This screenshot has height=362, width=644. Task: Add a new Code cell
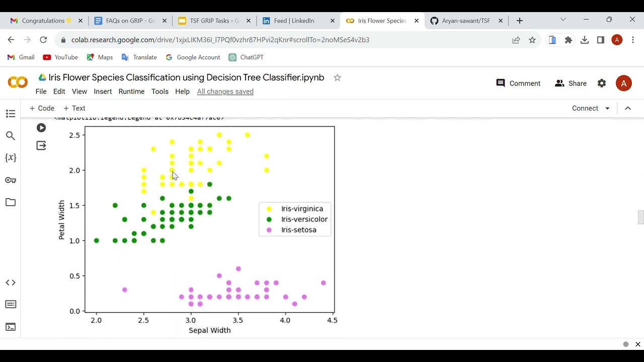[x=42, y=108]
